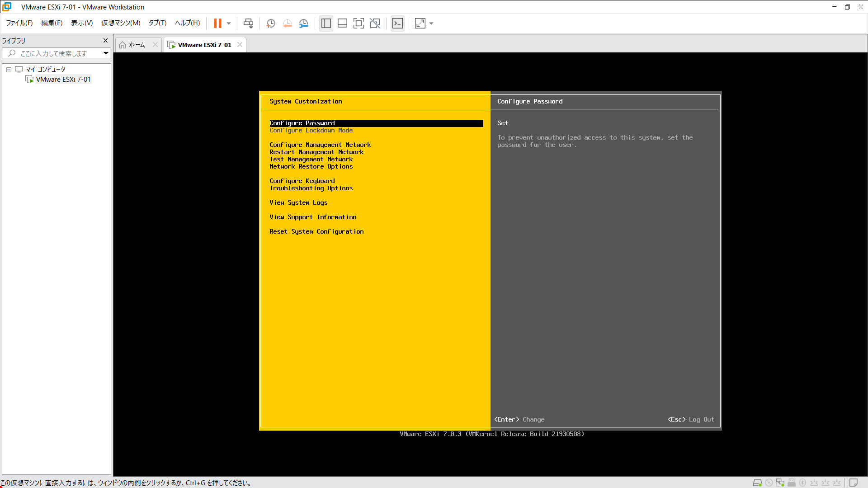Viewport: 868px width, 488px height.
Task: Click the <Enter> Change hint
Action: (519, 420)
